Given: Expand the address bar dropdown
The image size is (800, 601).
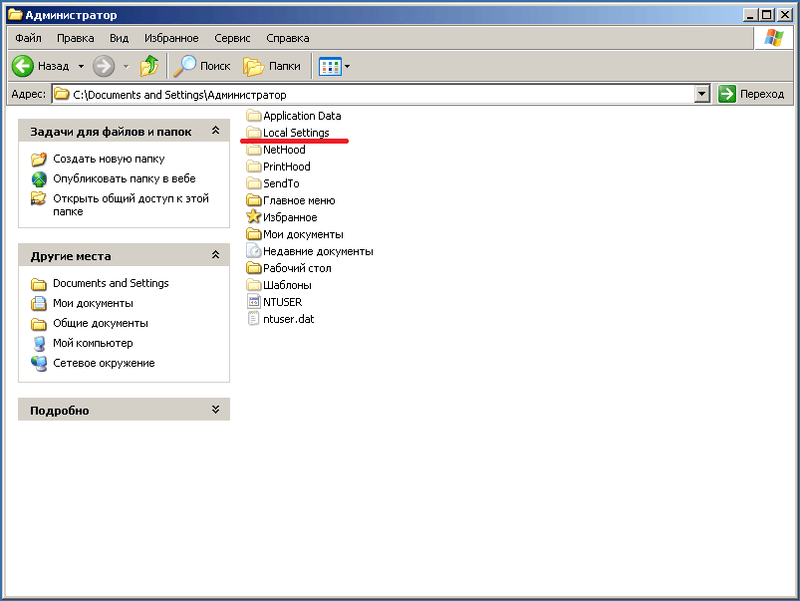Looking at the screenshot, I should pyautogui.click(x=702, y=94).
